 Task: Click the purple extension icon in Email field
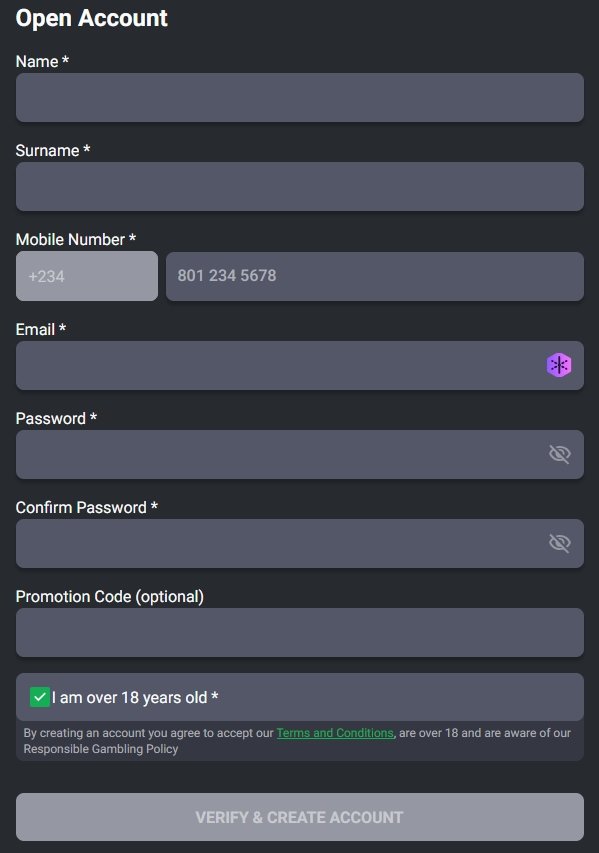click(559, 365)
